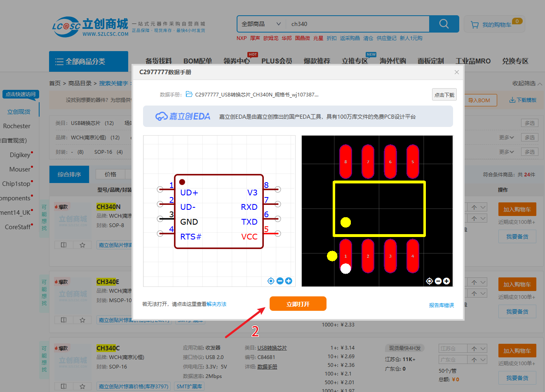This screenshot has height=392, width=545.
Task: Recenter the PCB footprint preview
Action: [x=429, y=281]
